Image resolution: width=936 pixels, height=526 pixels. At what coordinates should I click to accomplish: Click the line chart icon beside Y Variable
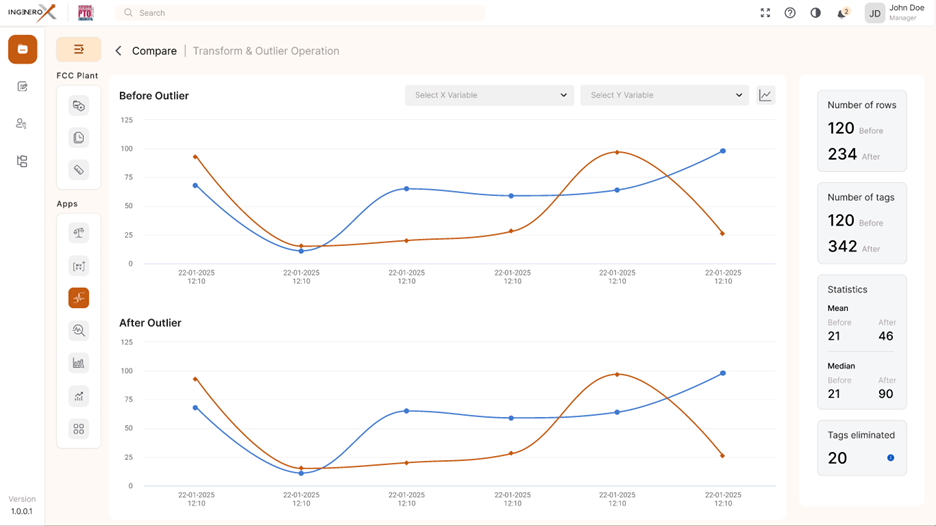tap(765, 95)
